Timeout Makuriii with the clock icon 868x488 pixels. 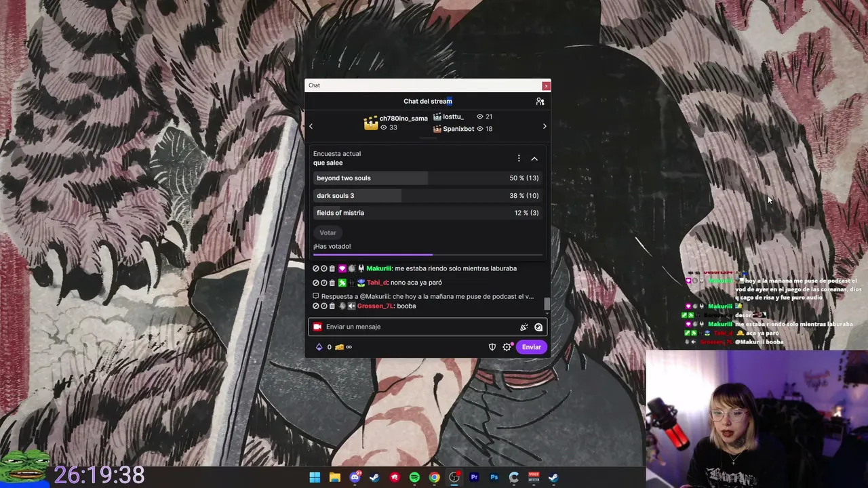point(324,268)
